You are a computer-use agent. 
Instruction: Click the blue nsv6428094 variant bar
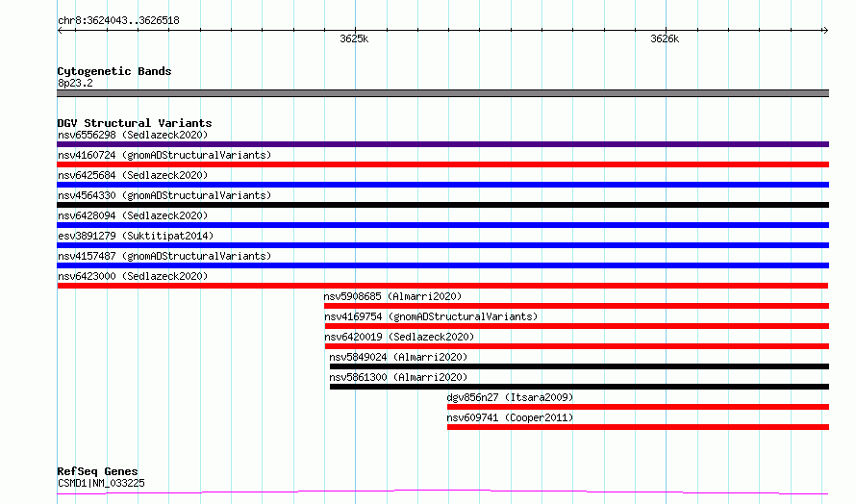coord(442,225)
